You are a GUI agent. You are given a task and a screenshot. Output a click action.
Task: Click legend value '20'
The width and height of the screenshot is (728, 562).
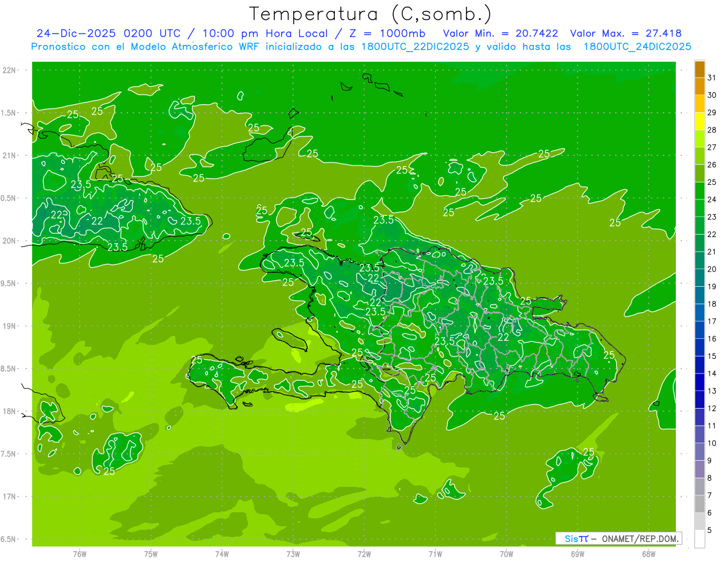tap(712, 269)
